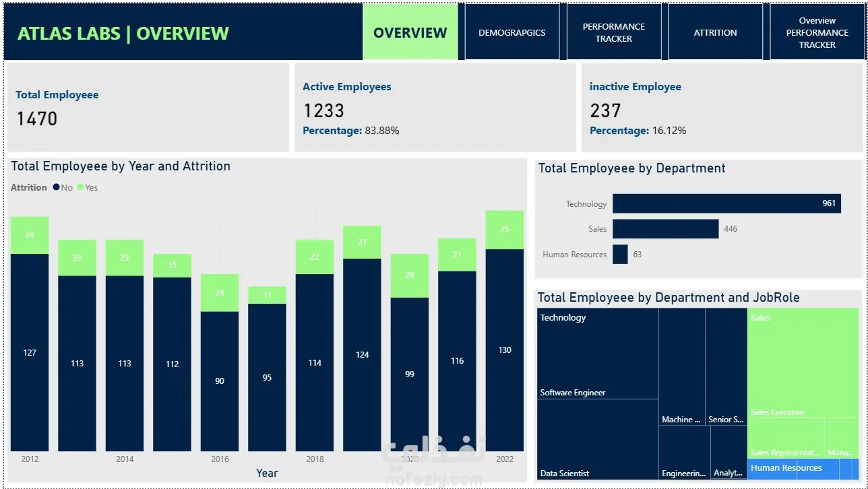This screenshot has height=489, width=868.
Task: Click the blue Human Resources treemap tile
Action: pos(803,469)
